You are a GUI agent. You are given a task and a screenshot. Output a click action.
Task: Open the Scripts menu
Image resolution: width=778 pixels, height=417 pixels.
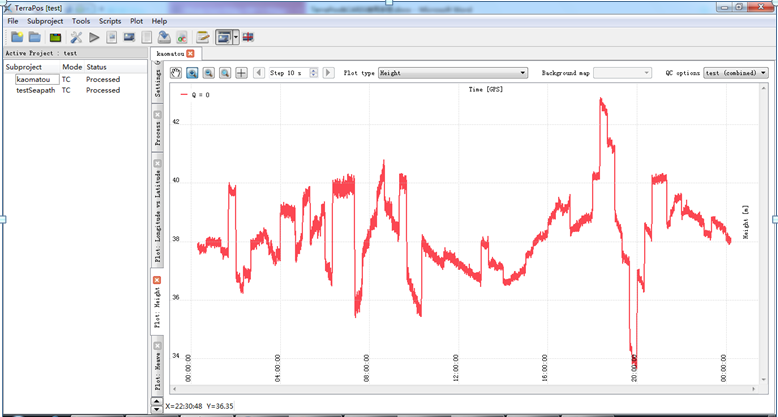(110, 21)
